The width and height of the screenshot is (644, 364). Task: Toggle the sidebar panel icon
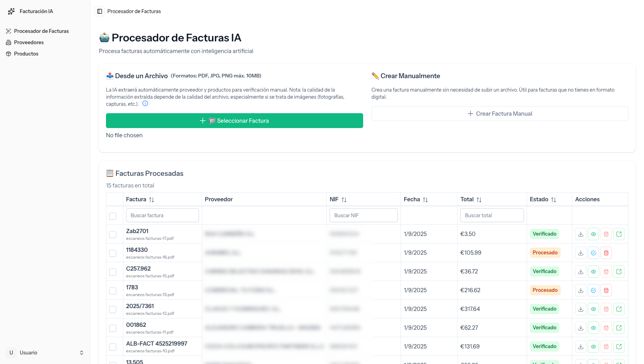point(100,11)
